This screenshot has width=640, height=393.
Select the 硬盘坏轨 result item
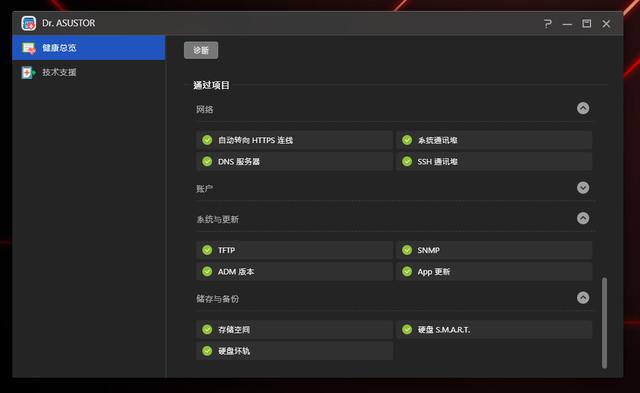click(295, 351)
